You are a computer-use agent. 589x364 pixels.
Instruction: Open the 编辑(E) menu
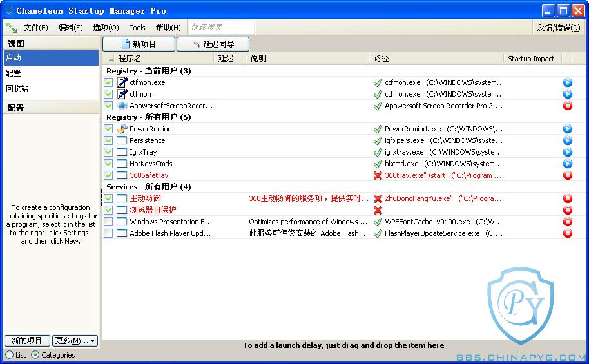70,28
